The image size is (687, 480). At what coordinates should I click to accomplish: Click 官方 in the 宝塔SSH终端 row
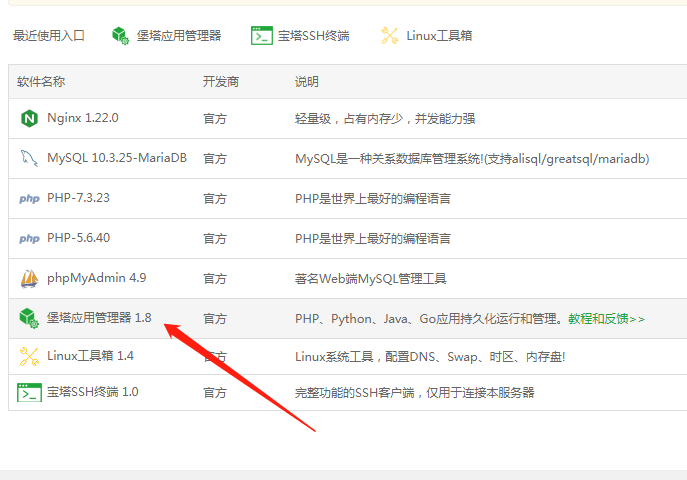pyautogui.click(x=215, y=393)
